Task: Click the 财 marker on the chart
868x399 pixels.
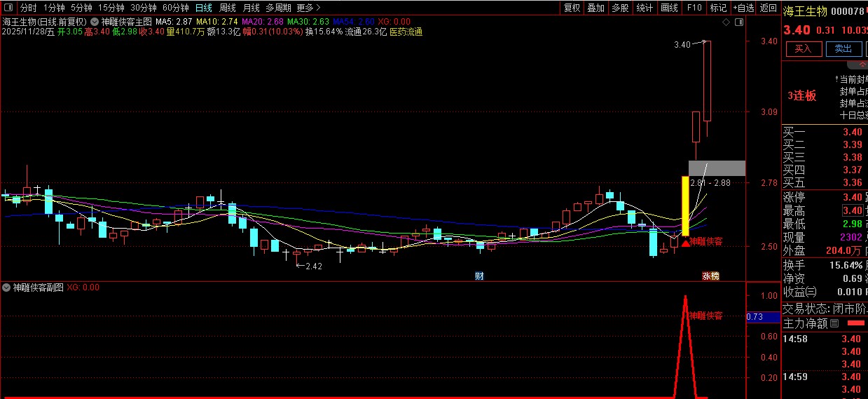Action: [x=481, y=276]
